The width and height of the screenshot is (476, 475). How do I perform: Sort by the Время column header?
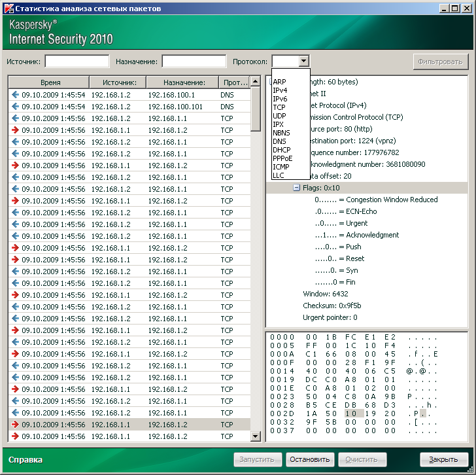[x=49, y=82]
